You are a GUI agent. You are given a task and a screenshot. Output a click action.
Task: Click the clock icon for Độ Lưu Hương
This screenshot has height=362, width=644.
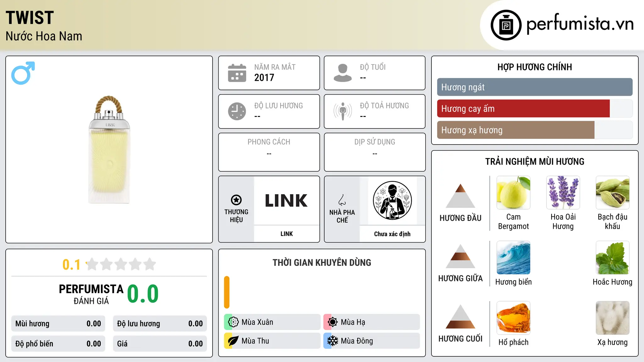click(x=237, y=111)
